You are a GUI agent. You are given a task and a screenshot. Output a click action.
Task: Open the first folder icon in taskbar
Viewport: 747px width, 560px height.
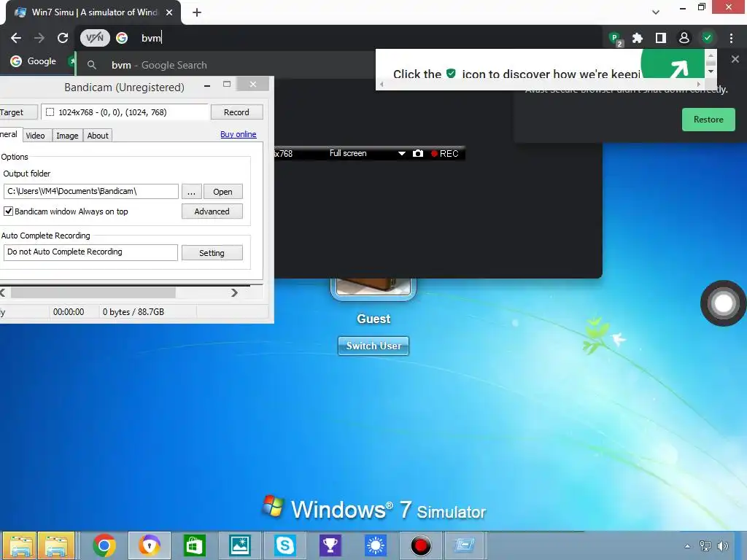click(x=19, y=545)
